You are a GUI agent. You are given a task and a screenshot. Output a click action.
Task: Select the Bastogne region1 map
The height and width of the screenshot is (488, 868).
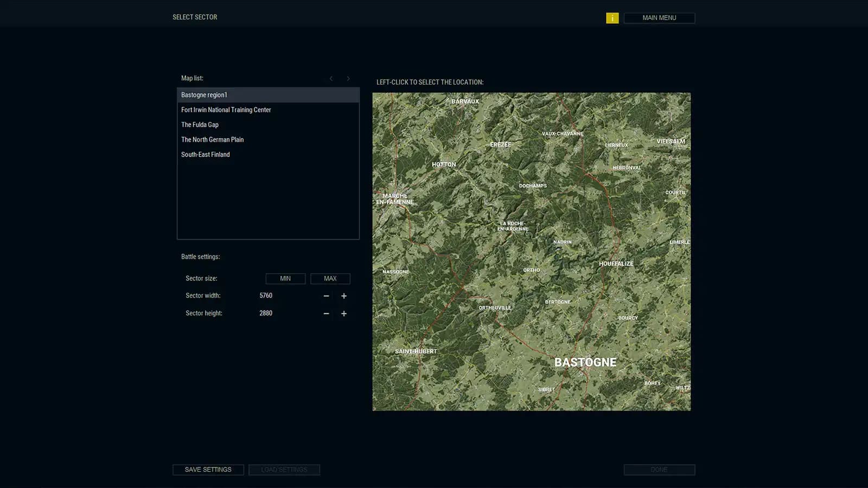point(204,94)
